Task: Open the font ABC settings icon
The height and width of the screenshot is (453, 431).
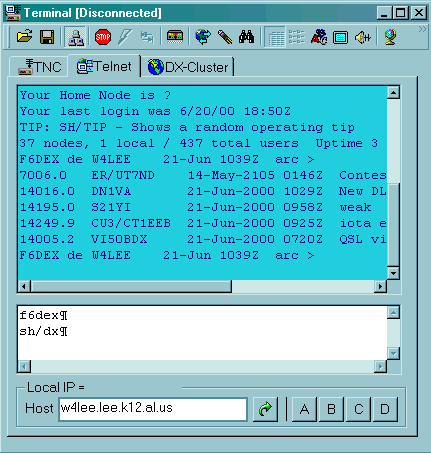Action: (x=319, y=37)
